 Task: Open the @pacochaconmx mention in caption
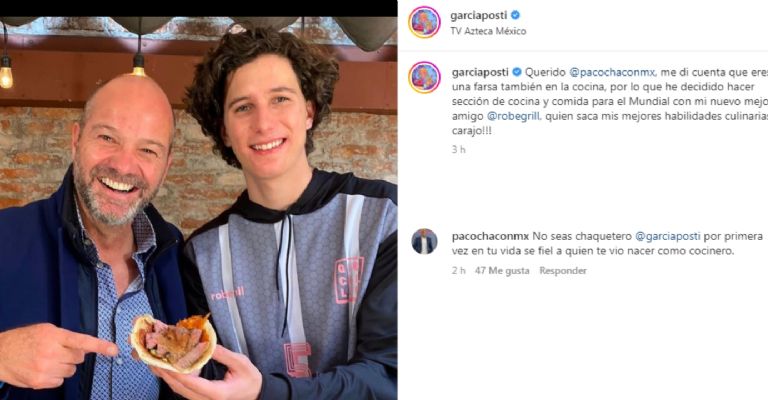point(612,72)
